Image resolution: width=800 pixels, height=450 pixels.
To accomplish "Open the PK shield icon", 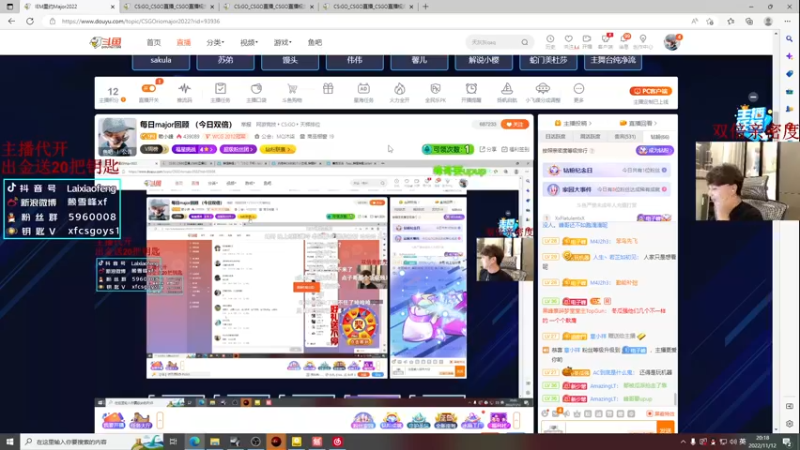I will pos(435,89).
